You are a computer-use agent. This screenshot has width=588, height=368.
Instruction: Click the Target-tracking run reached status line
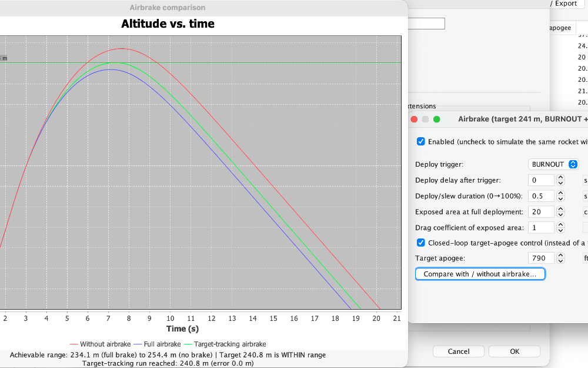pos(168,363)
